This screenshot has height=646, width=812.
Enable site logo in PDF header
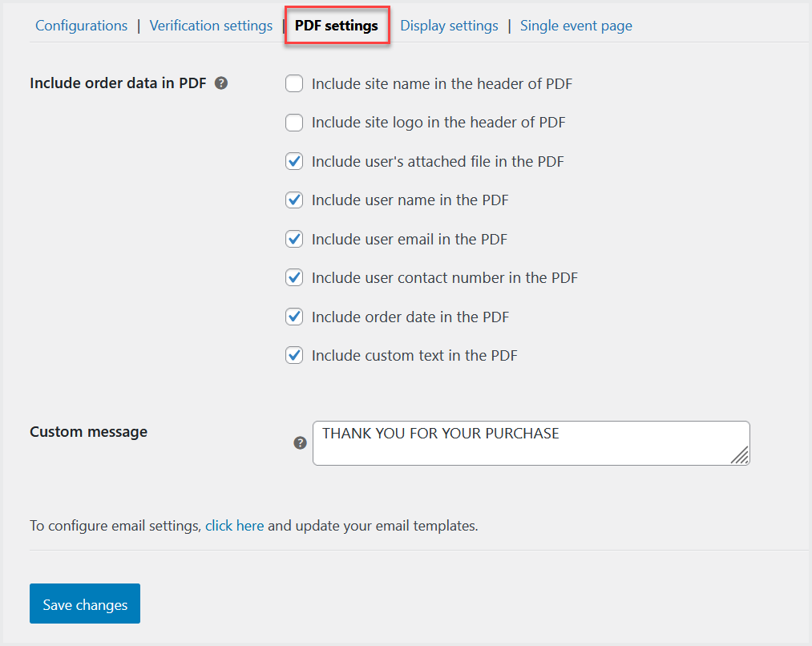pos(294,123)
